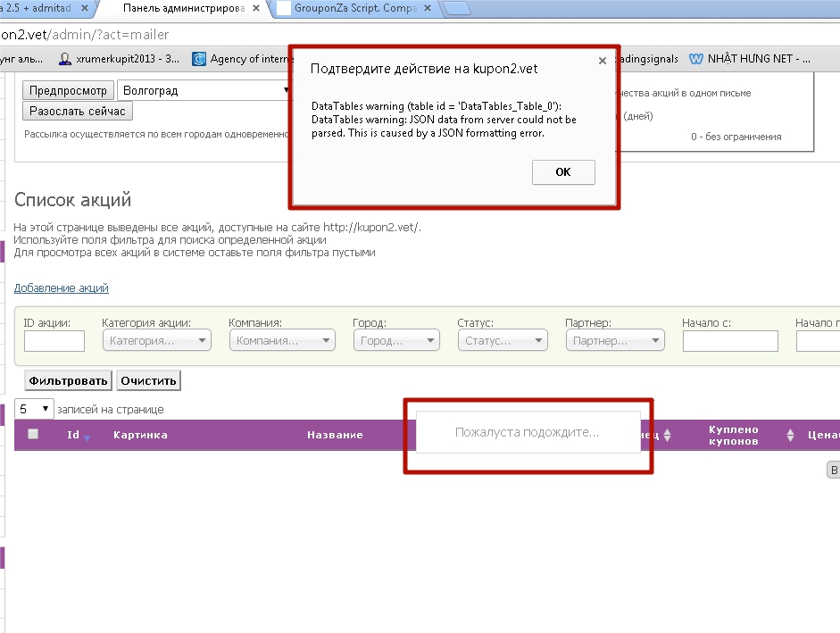
Task: Expand the Партнер filter dropdown
Action: (x=615, y=341)
